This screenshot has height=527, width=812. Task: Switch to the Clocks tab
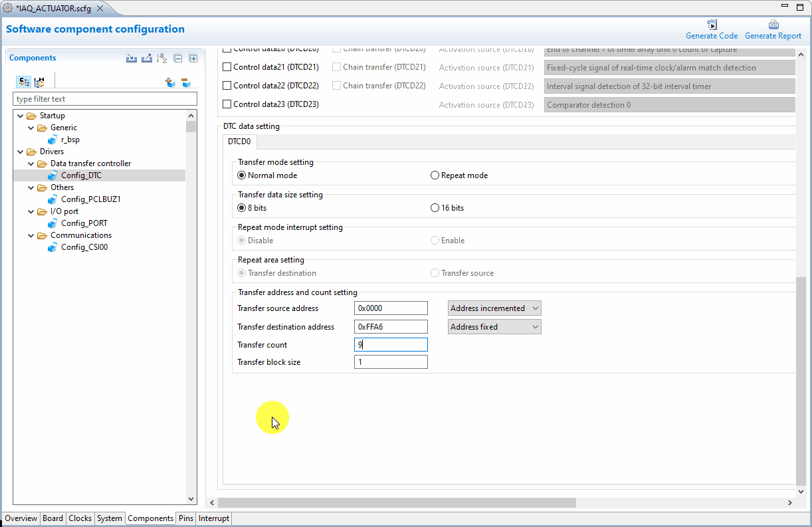click(x=80, y=518)
